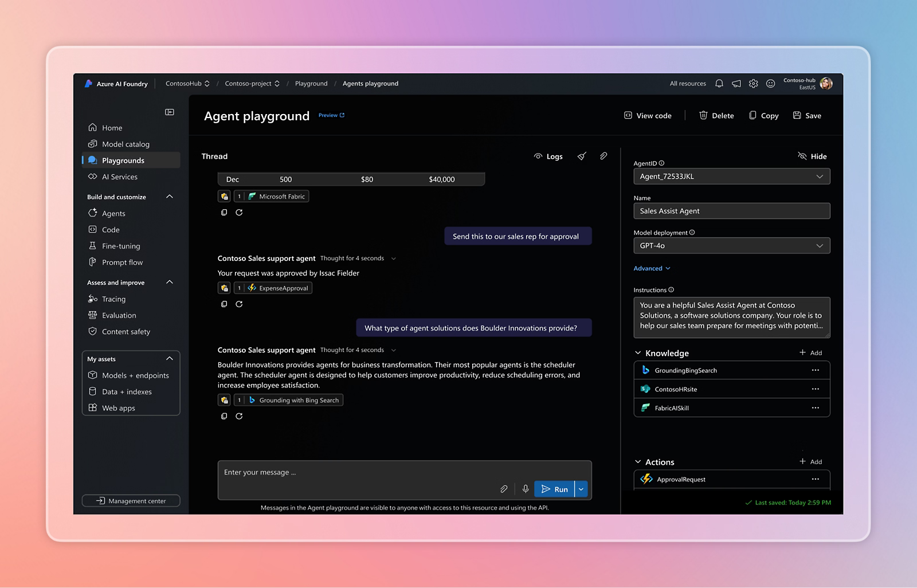Screen dimensions: 917x588
Task: Copy the Issac Fielder approval response
Action: tap(224, 304)
